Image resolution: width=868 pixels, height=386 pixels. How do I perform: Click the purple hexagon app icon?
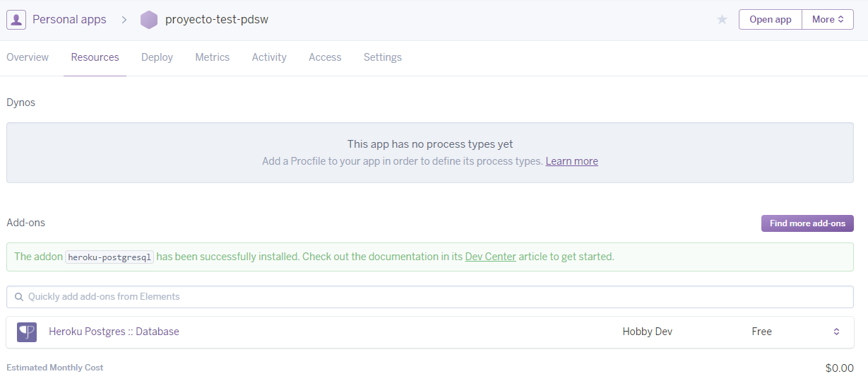(x=149, y=20)
